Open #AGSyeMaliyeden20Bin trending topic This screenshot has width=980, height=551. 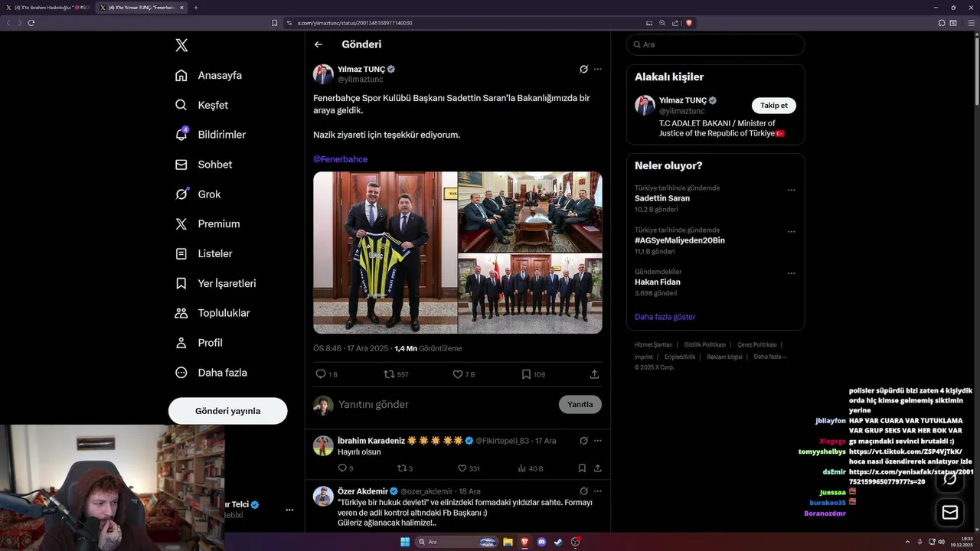tap(680, 240)
